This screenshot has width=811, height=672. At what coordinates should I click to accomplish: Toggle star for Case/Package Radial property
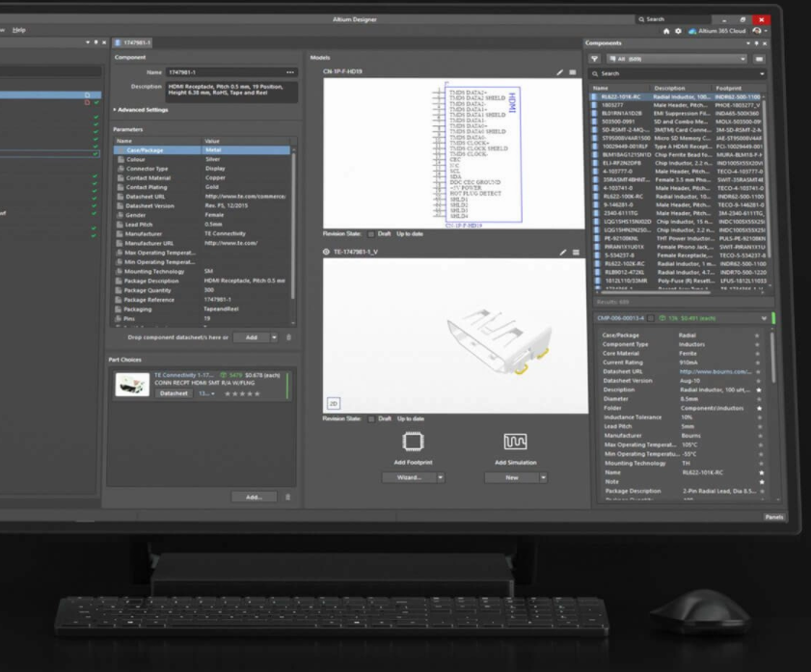click(x=757, y=336)
